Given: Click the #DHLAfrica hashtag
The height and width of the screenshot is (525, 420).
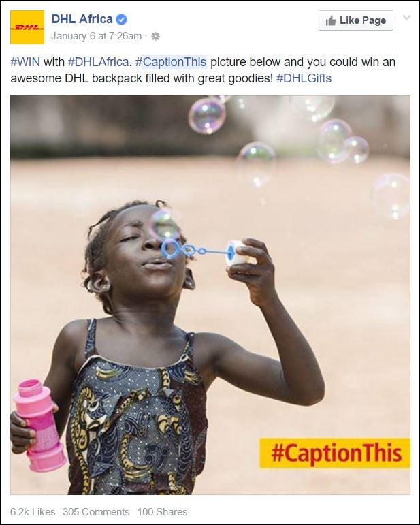Looking at the screenshot, I should click(98, 62).
